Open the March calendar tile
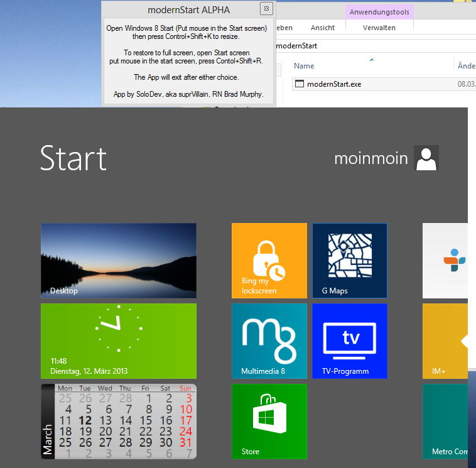 119,422
